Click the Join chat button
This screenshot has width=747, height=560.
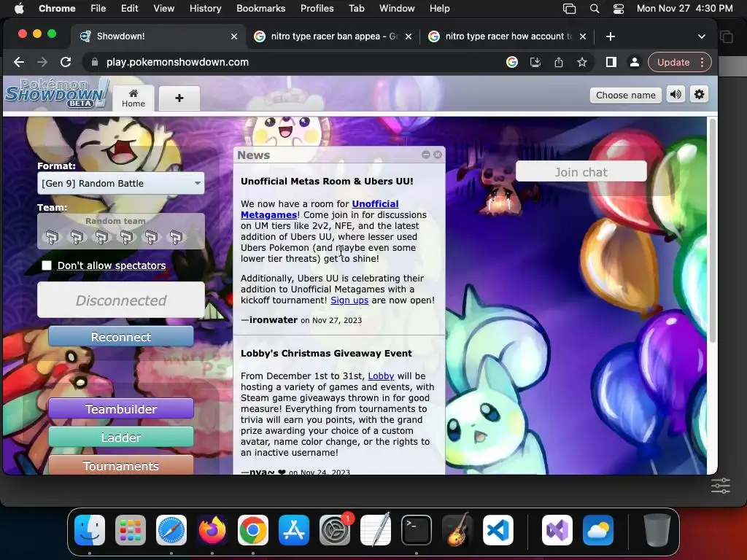point(581,172)
